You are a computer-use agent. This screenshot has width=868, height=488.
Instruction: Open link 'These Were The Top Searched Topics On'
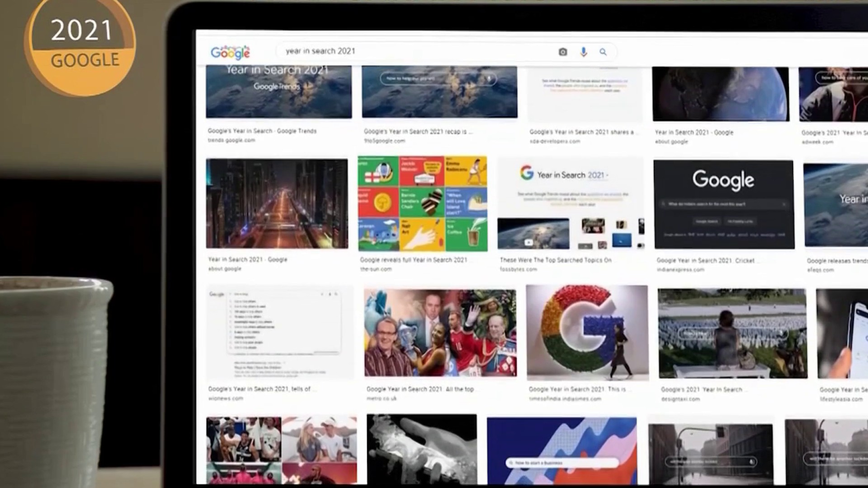(556, 260)
